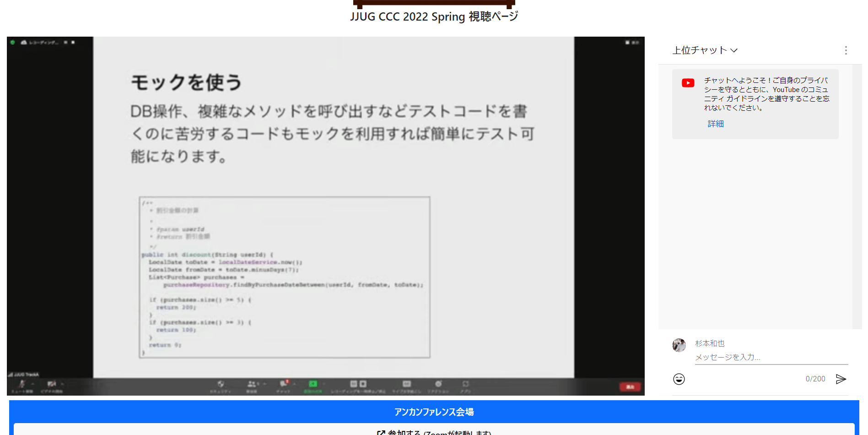The width and height of the screenshot is (868, 435).
Task: Click the muted microphone icon in the Zoom toolbar
Action: coord(22,384)
